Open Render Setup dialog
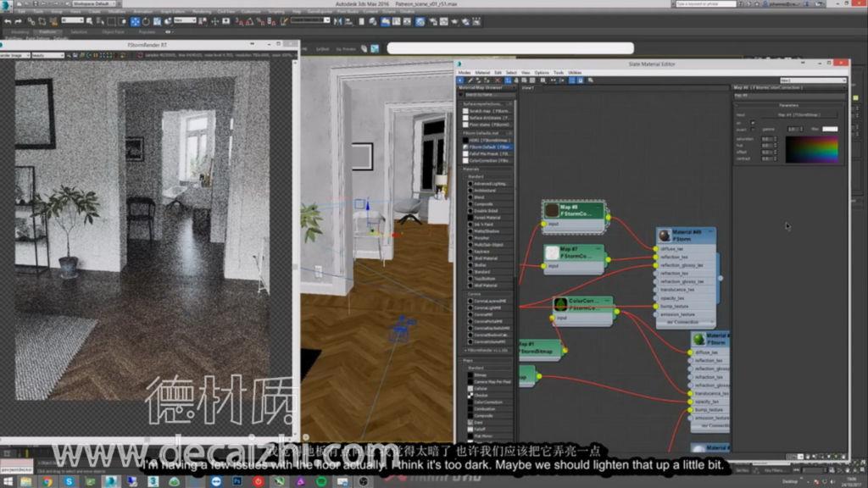868x488 pixels. pyautogui.click(x=433, y=21)
